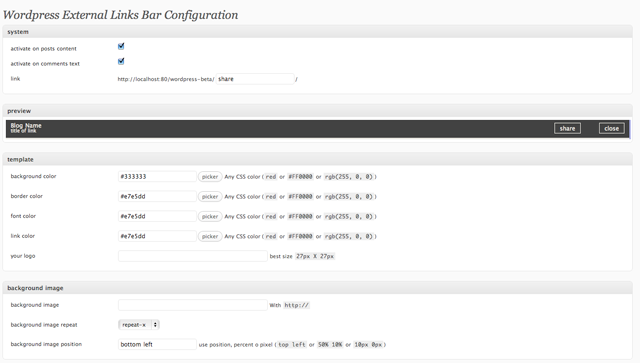Click the localhost wordpress-beta URL text
The image size is (640, 363).
pos(166,79)
